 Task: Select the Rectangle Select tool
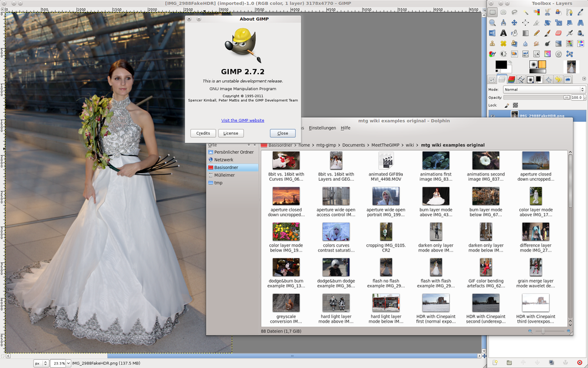coord(493,12)
